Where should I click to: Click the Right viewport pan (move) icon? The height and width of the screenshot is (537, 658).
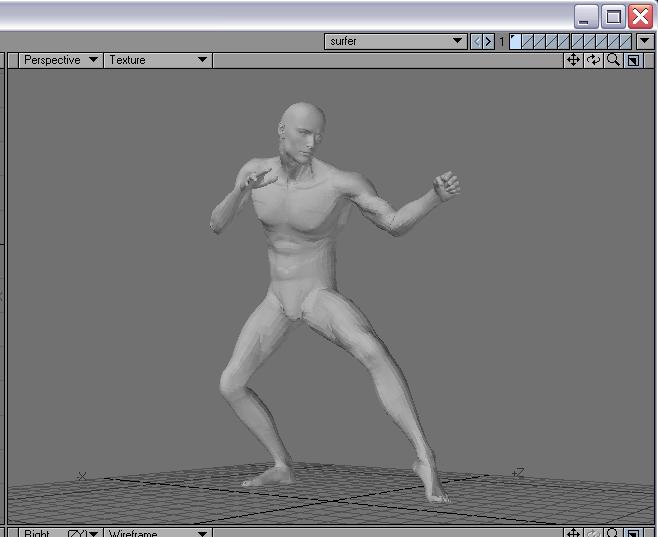click(x=573, y=533)
